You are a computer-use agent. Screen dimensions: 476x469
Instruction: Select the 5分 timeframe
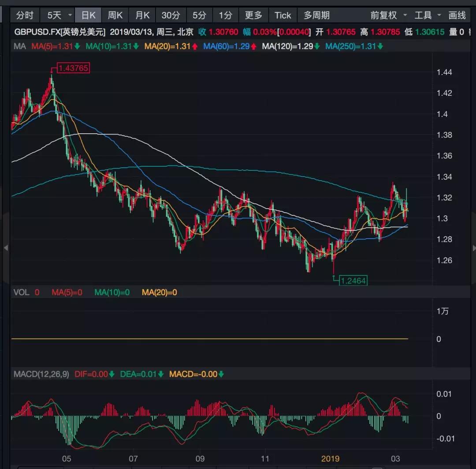coord(199,15)
